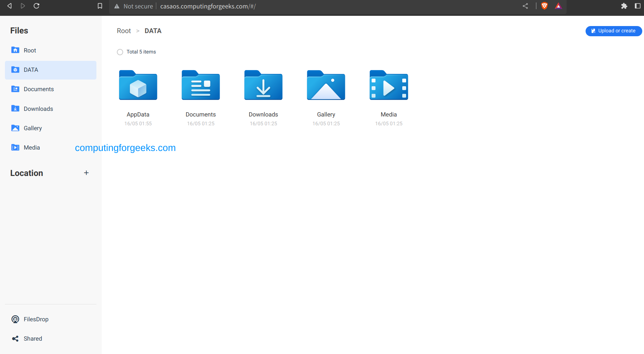The height and width of the screenshot is (354, 644).
Task: Open the Shared section
Action: click(x=32, y=338)
